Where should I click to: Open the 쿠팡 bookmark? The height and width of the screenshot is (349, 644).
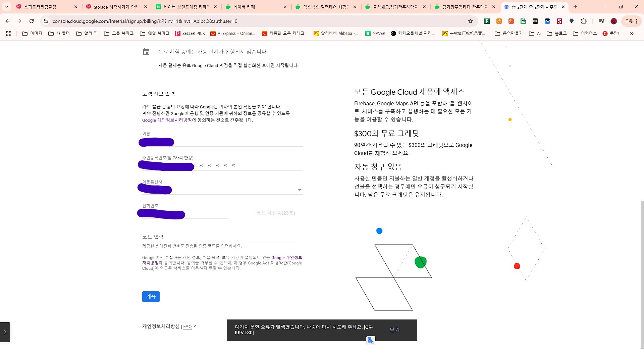611,34
